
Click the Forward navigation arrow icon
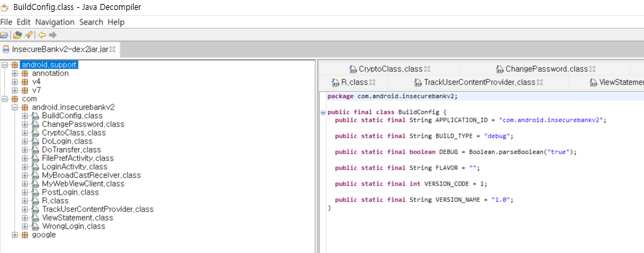(53, 35)
